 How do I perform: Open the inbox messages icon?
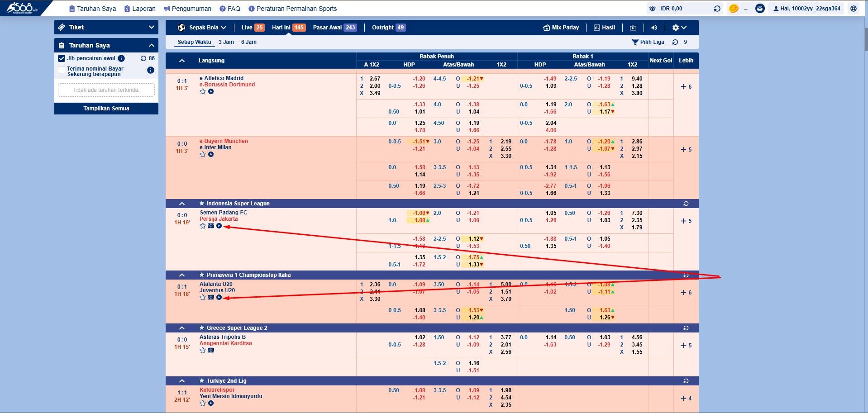(x=760, y=9)
